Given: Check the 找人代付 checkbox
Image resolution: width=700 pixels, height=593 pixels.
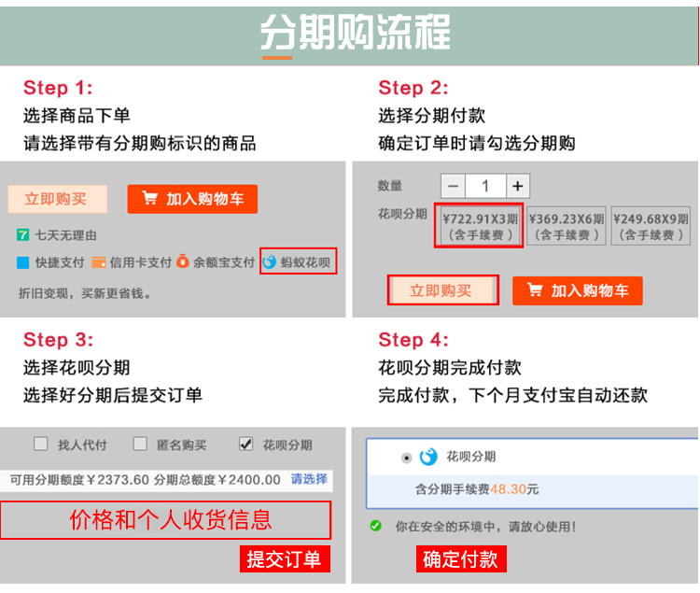Looking at the screenshot, I should (41, 444).
